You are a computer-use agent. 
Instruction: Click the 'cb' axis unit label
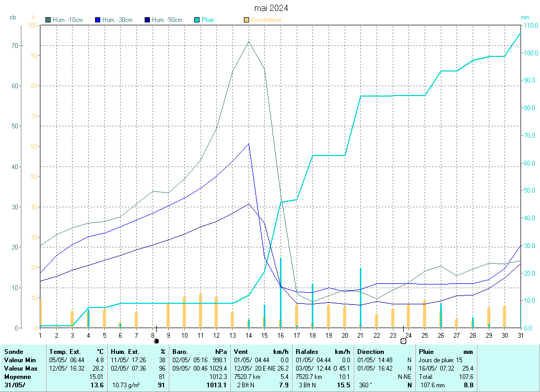(13, 17)
